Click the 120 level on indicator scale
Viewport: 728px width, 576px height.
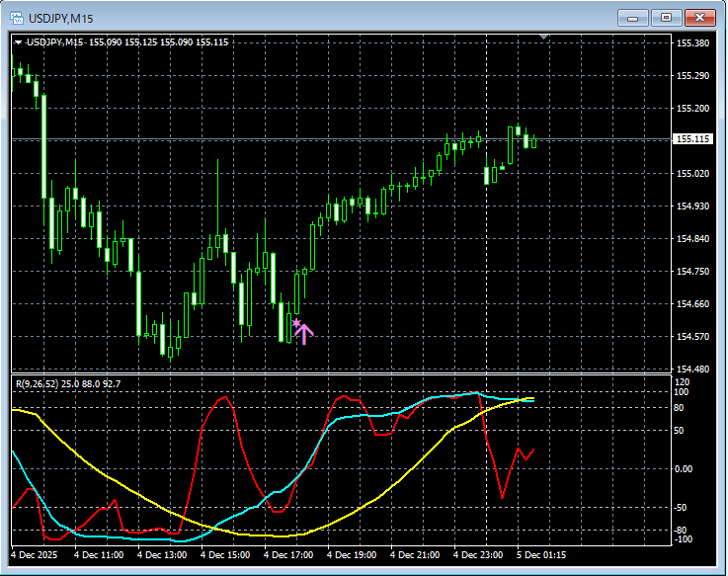click(682, 381)
